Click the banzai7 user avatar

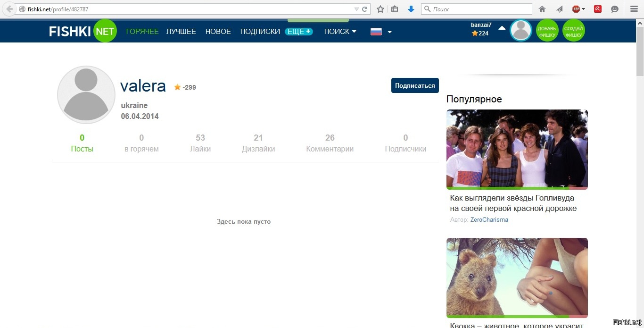[x=521, y=31]
